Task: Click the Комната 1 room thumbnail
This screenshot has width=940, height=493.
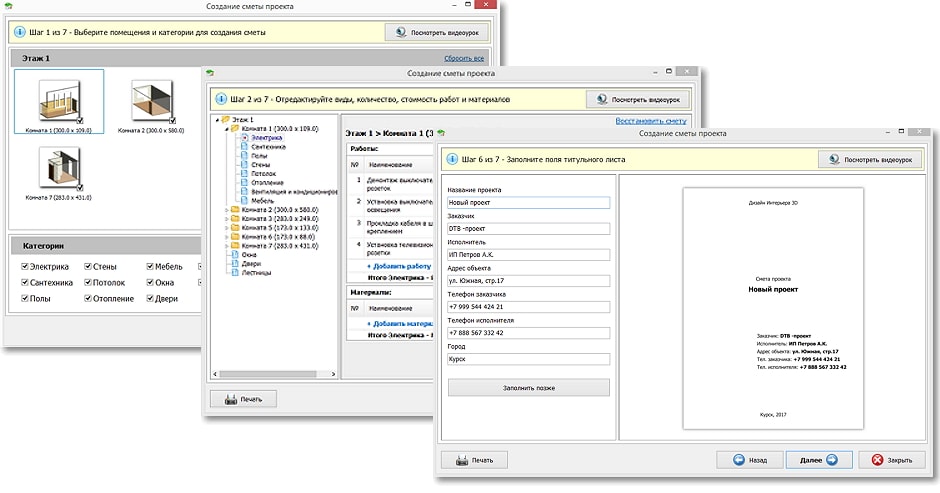Action: pyautogui.click(x=59, y=102)
